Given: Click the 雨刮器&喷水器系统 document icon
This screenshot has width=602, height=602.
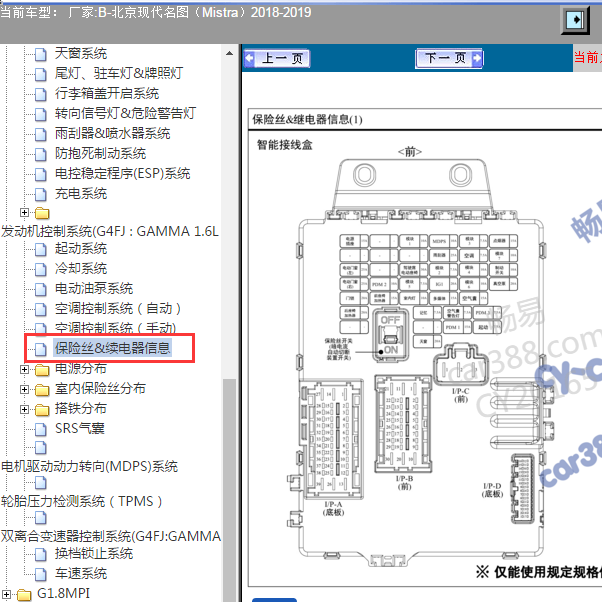Looking at the screenshot, I should (41, 134).
